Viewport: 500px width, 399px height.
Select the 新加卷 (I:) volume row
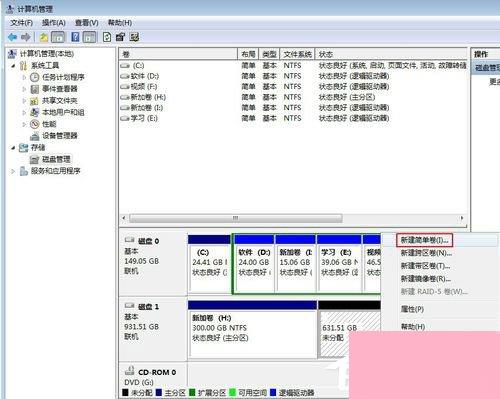[293, 108]
